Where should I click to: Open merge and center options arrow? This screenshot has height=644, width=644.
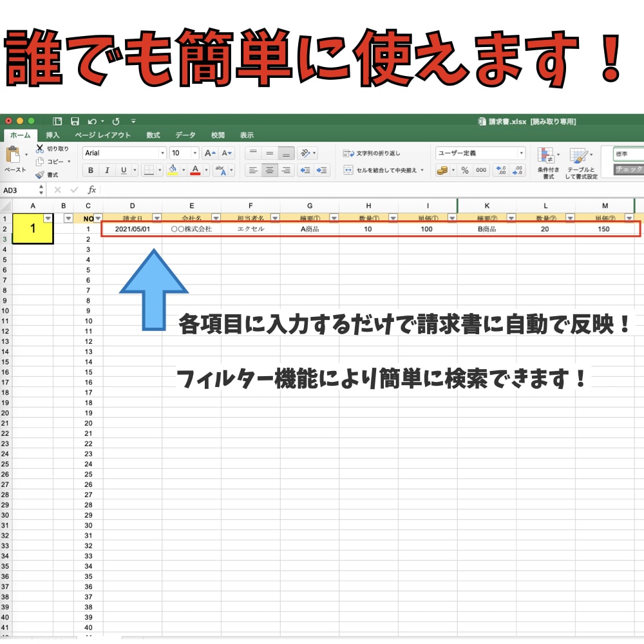[x=422, y=170]
